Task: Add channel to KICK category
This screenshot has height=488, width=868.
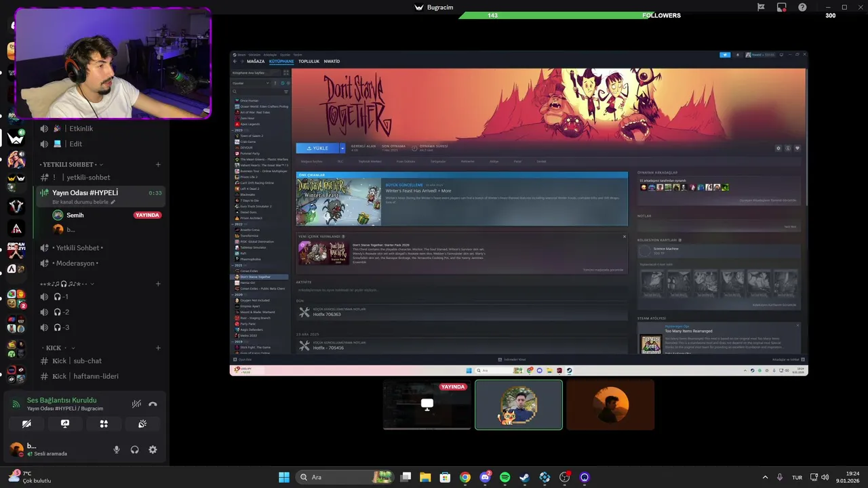Action: [158, 348]
